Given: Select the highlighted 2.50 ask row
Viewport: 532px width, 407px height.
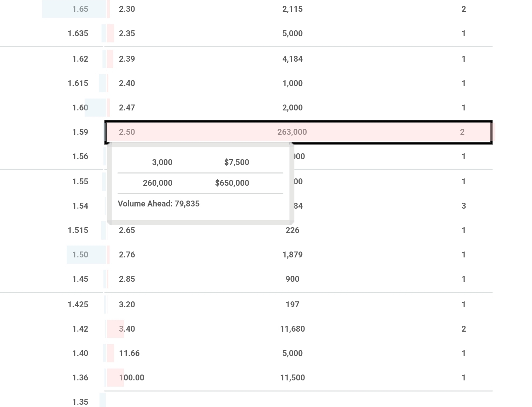Looking at the screenshot, I should [299, 132].
